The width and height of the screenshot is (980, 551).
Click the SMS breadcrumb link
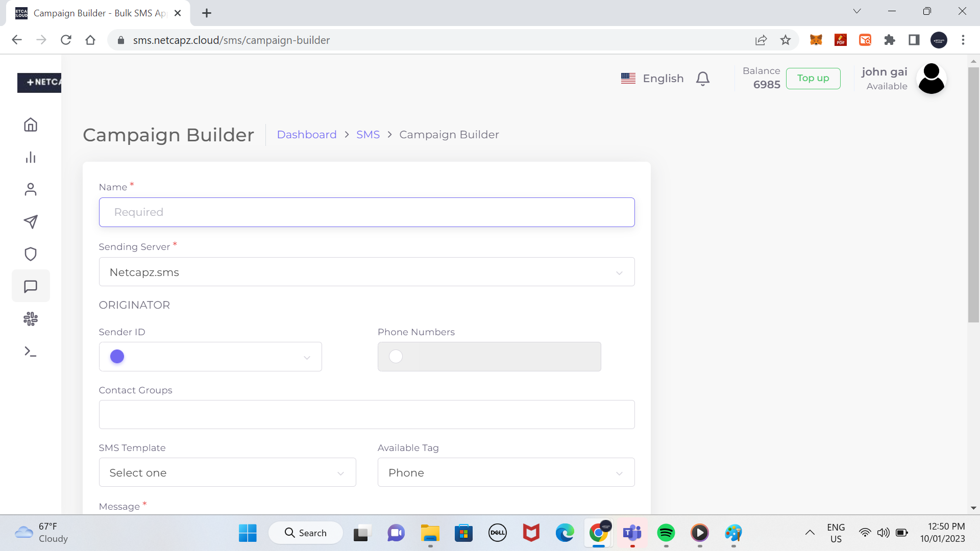(x=367, y=135)
